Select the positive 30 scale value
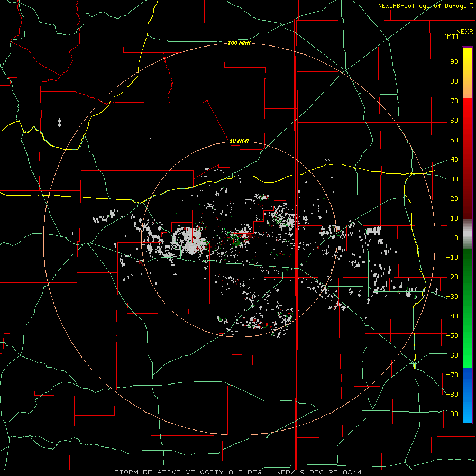The width and height of the screenshot is (476, 476). [454, 179]
